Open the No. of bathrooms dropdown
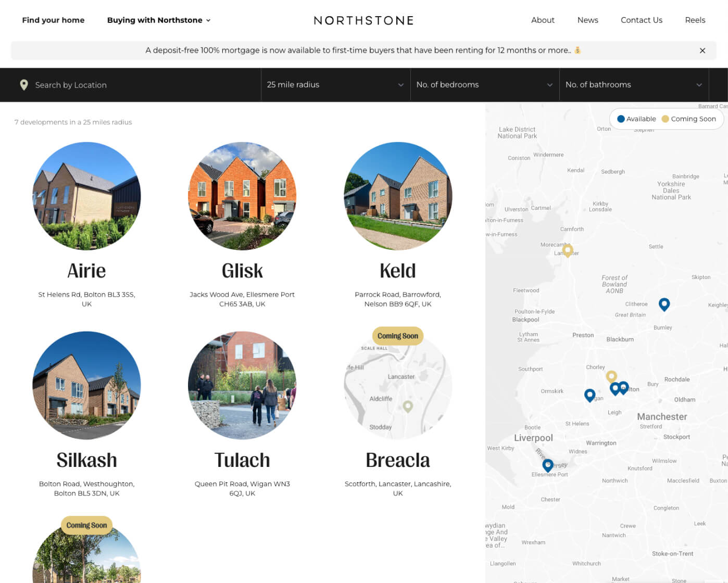This screenshot has width=728, height=583. click(x=634, y=84)
